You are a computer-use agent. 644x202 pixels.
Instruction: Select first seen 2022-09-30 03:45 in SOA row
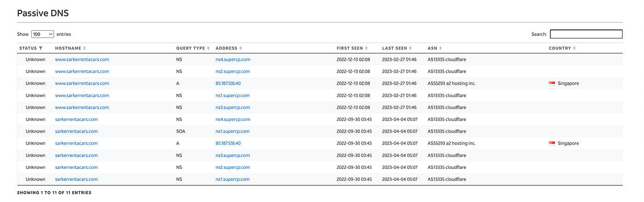pyautogui.click(x=353, y=131)
